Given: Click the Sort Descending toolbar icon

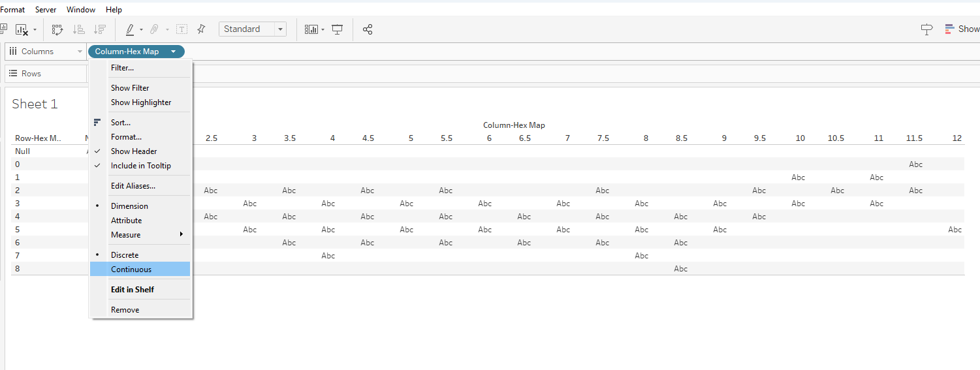Looking at the screenshot, I should [99, 29].
